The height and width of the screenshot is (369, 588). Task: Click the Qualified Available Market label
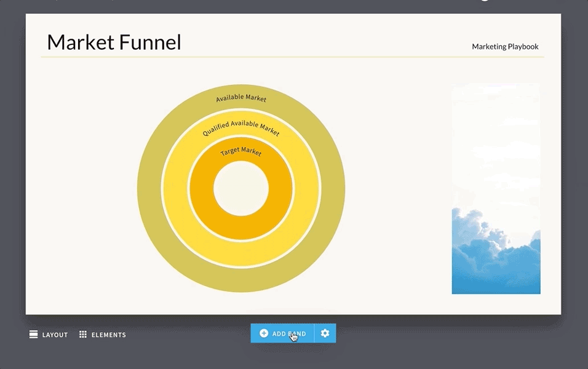[x=241, y=129]
